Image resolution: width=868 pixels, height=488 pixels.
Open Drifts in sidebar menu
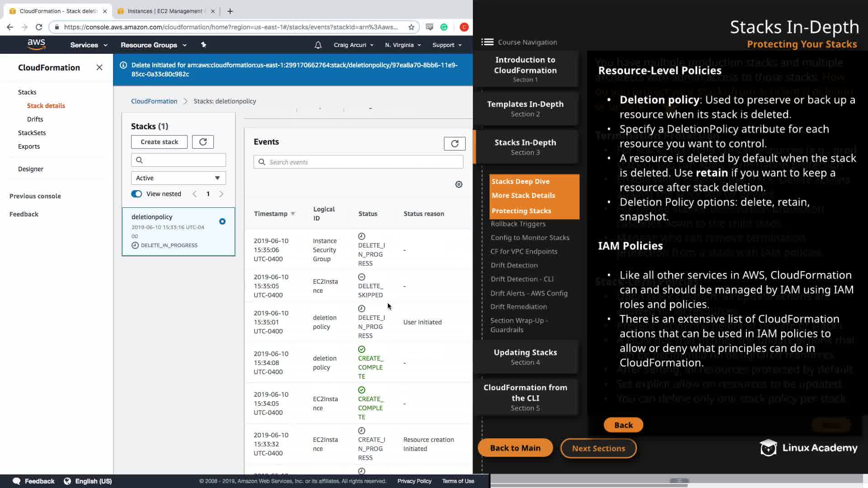[35, 119]
